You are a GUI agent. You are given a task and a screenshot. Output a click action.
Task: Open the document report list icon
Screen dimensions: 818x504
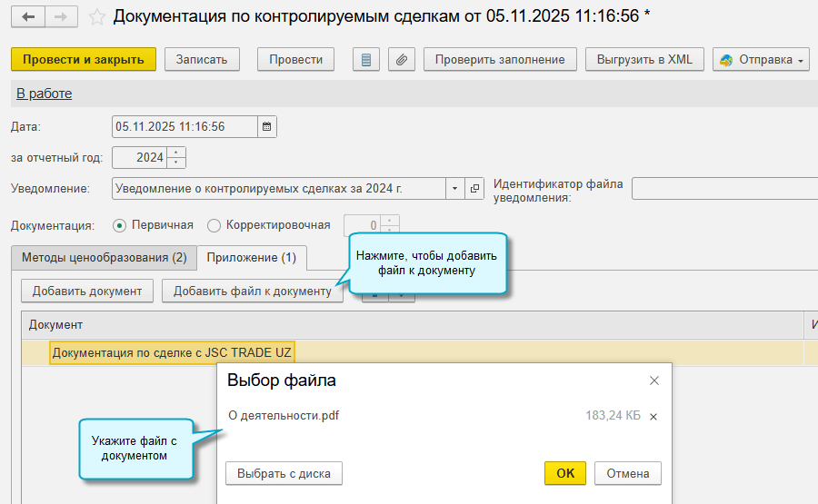click(365, 60)
